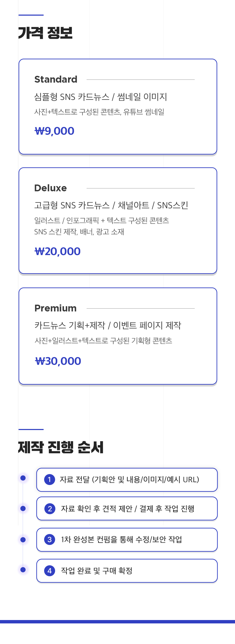Click 심플형 SNS 카드뉴스 description line
The height and width of the screenshot is (644, 235).
pyautogui.click(x=101, y=97)
